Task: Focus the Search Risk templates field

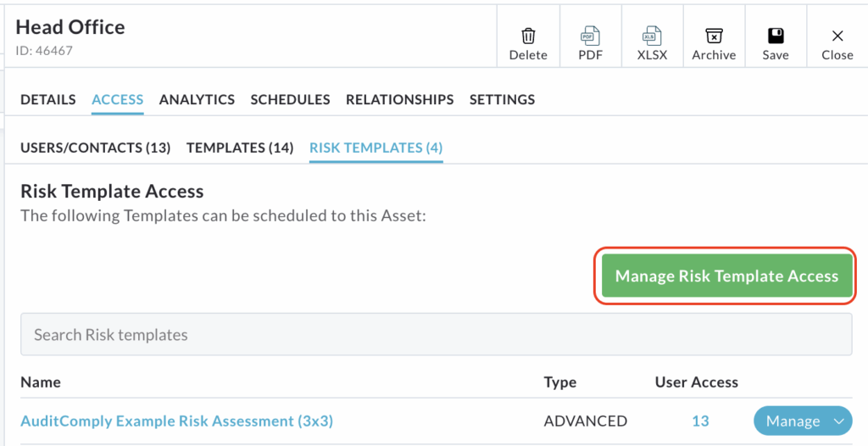Action: (x=436, y=335)
